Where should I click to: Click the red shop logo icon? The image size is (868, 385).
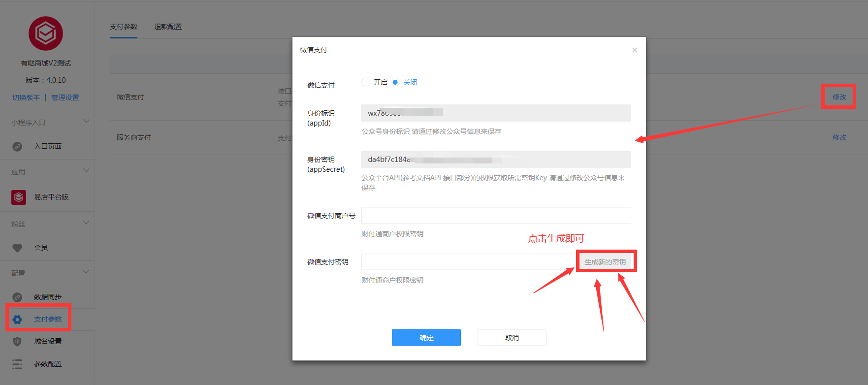coord(46,33)
